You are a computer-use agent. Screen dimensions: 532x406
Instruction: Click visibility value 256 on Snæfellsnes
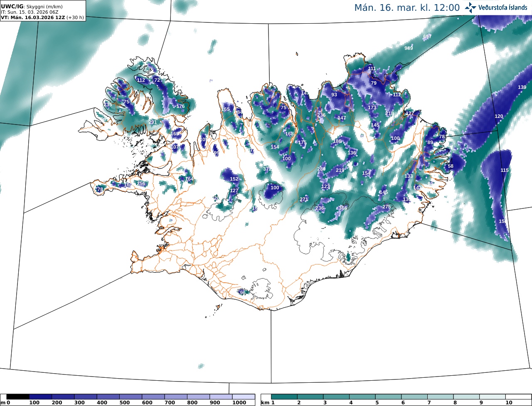pos(141,183)
